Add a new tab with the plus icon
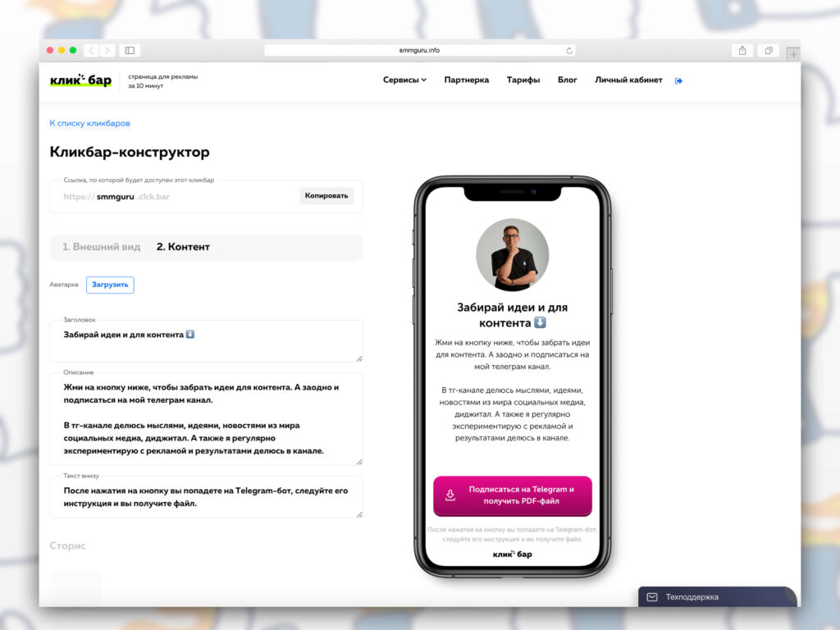This screenshot has height=630, width=840. [793, 54]
